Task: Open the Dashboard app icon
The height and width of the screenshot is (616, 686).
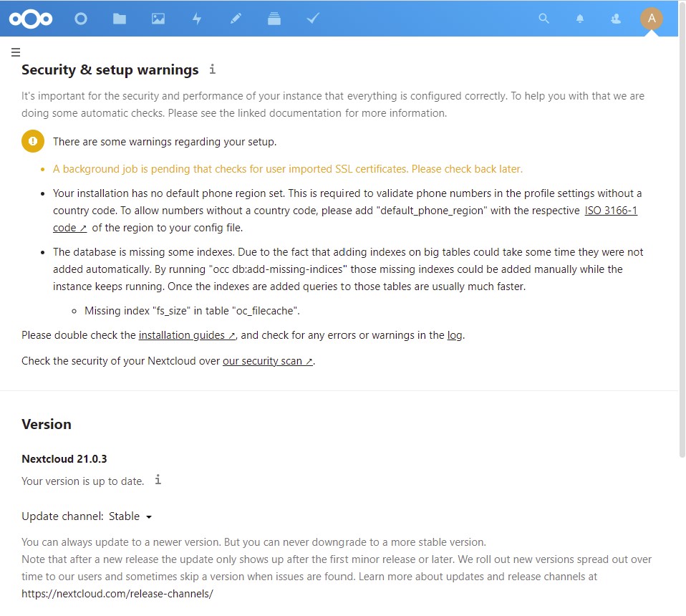Action: coord(81,19)
